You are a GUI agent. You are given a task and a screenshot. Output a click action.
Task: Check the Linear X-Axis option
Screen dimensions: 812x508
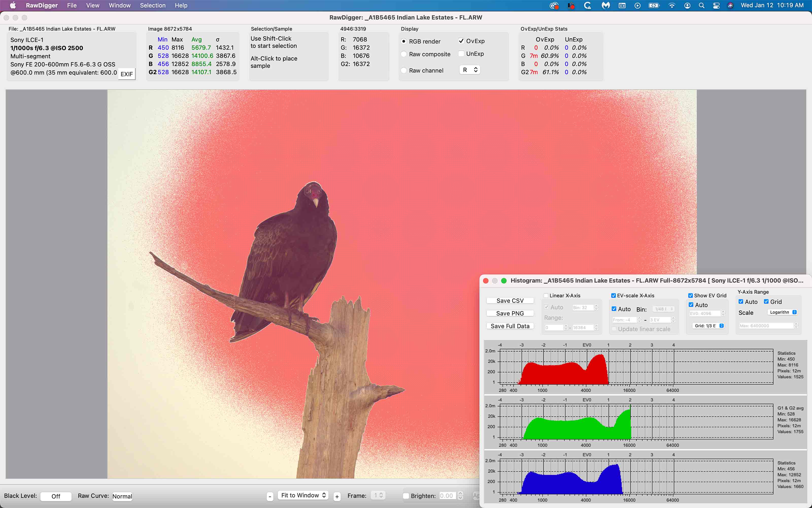546,296
